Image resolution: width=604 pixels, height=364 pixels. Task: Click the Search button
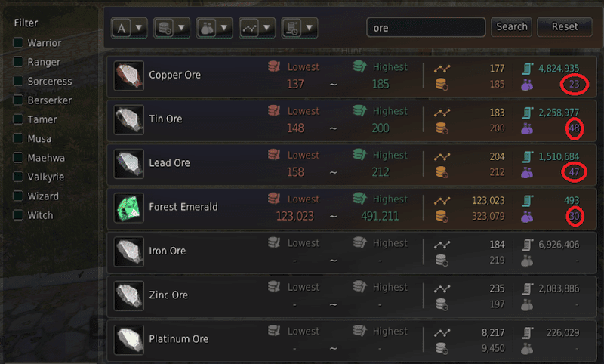coord(511,27)
